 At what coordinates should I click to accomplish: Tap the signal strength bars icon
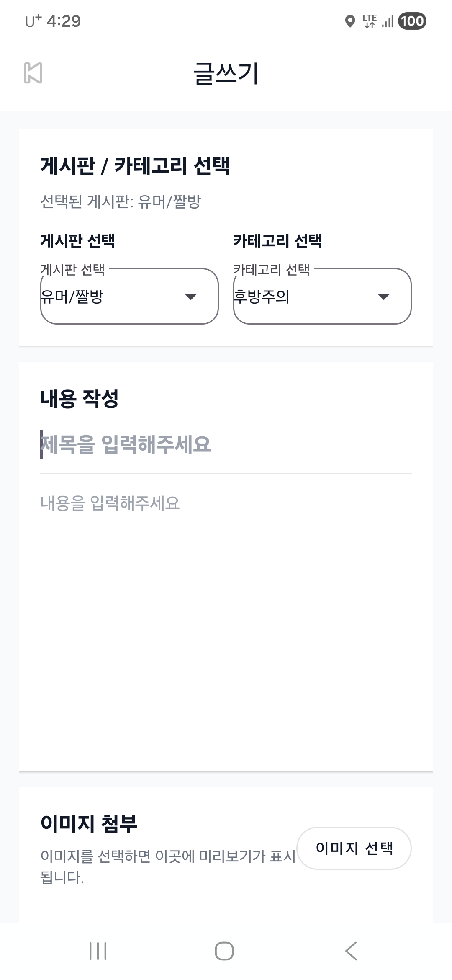(x=388, y=21)
